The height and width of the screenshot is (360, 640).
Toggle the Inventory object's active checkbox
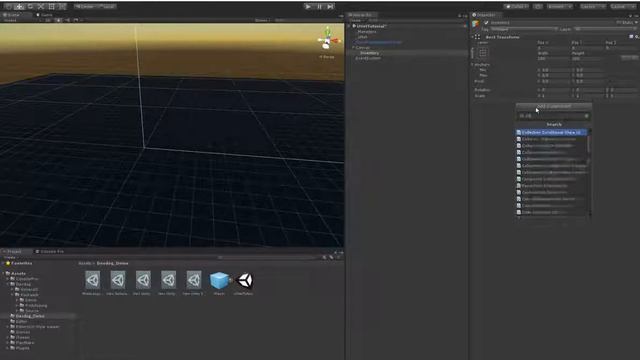[486, 23]
